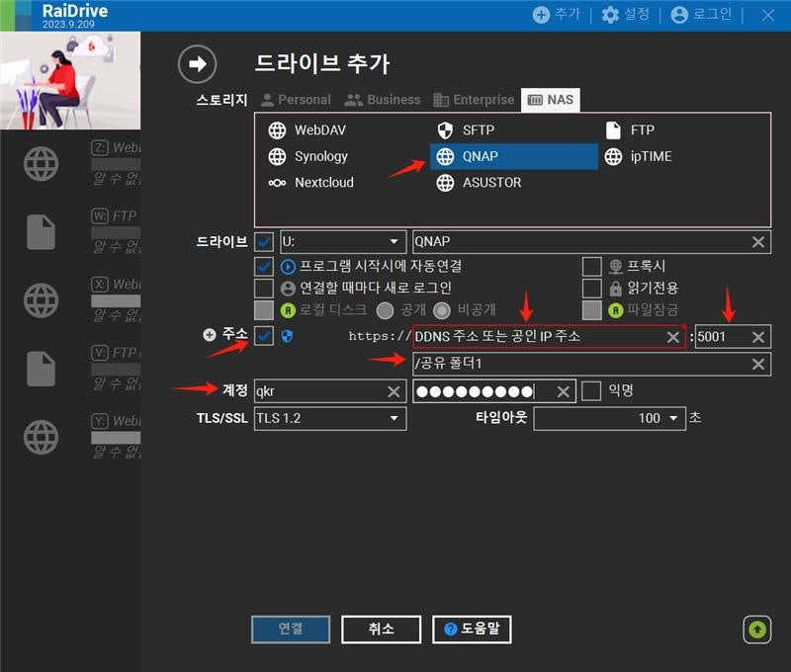Switch to the Business storage tab

point(383,100)
